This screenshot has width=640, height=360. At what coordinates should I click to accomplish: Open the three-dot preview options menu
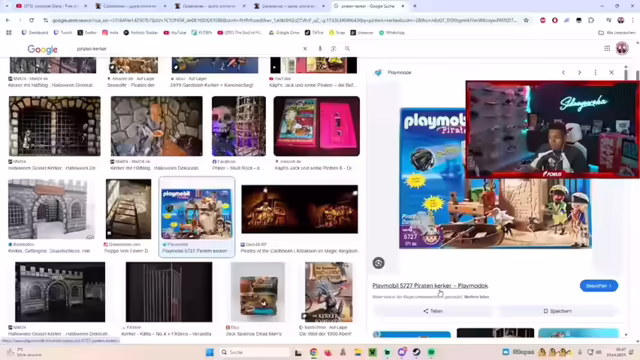(596, 72)
